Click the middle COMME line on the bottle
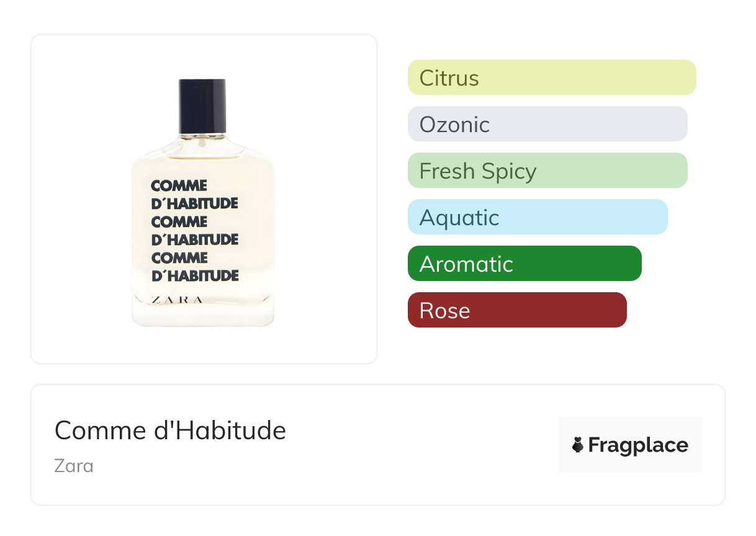The image size is (756, 536). pos(179,221)
